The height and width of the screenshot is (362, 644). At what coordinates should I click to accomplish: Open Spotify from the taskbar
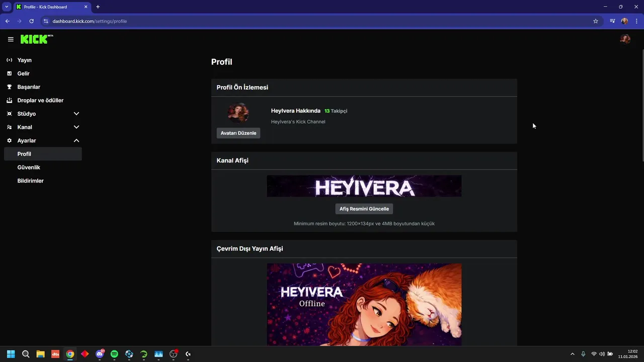[114, 354]
